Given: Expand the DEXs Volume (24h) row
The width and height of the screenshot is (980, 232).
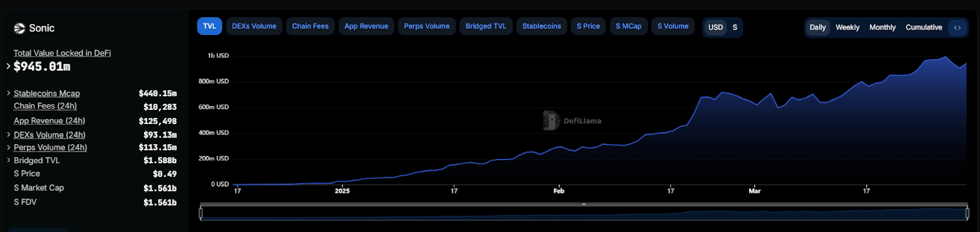Looking at the screenshot, I should pyautogui.click(x=9, y=134).
